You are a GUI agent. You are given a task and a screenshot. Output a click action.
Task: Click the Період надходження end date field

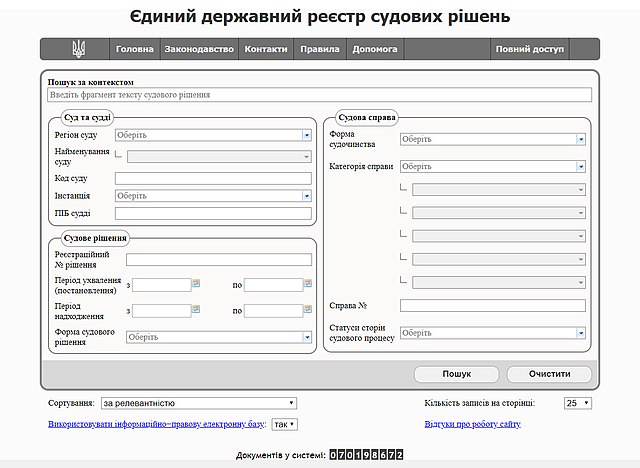point(273,311)
